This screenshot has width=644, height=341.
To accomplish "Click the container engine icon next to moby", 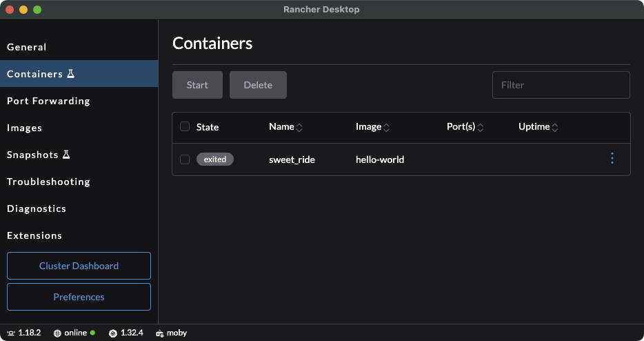I will click(x=160, y=333).
